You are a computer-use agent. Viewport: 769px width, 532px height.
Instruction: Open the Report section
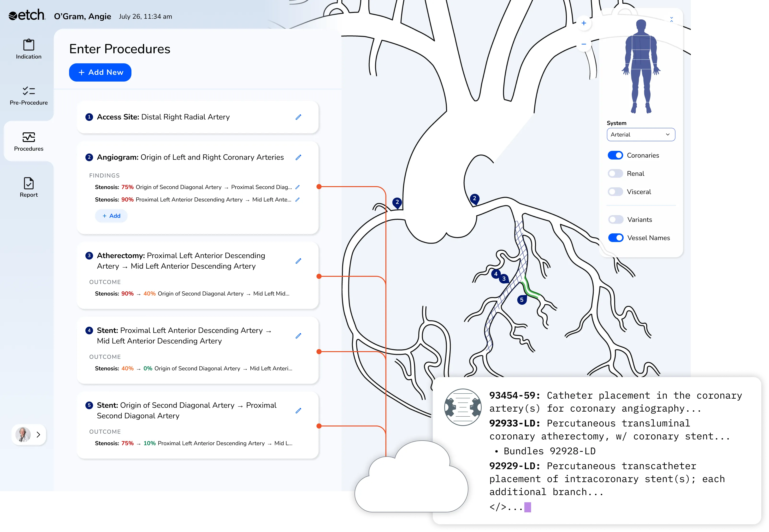point(29,187)
